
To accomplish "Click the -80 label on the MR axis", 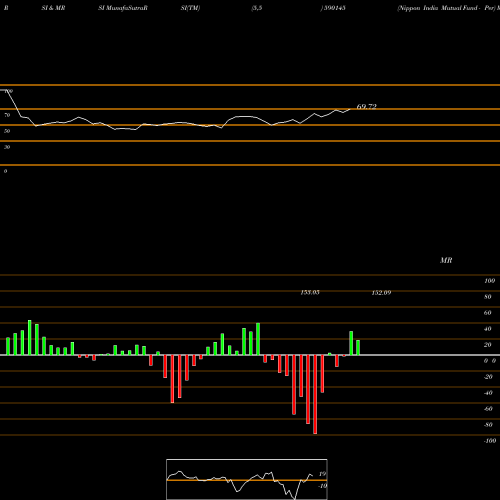I will point(488,425).
